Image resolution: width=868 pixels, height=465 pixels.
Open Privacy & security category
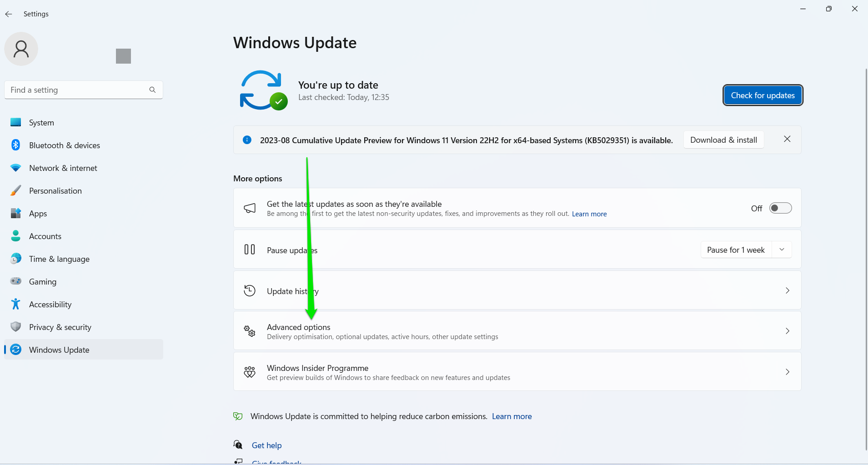(84, 327)
